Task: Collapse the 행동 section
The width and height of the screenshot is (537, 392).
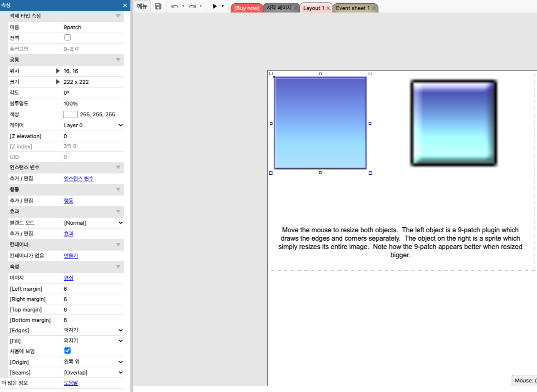Action: 118,190
